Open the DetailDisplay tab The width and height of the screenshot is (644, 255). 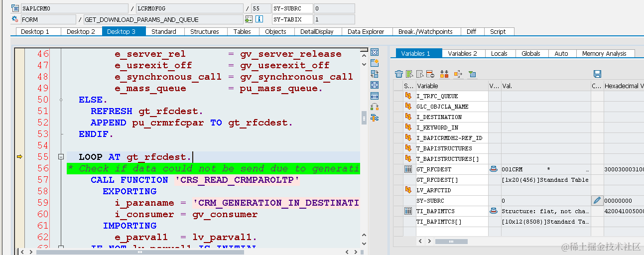point(317,31)
